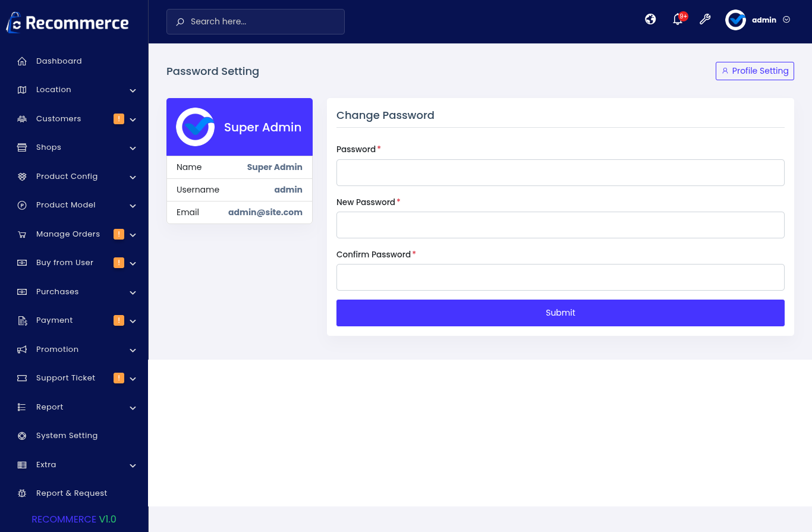The width and height of the screenshot is (812, 532).
Task: Click the Profile Setting button
Action: 755,71
